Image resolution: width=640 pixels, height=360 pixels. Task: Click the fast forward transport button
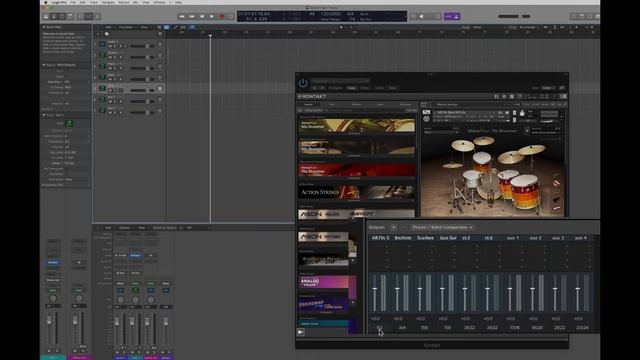coord(192,16)
